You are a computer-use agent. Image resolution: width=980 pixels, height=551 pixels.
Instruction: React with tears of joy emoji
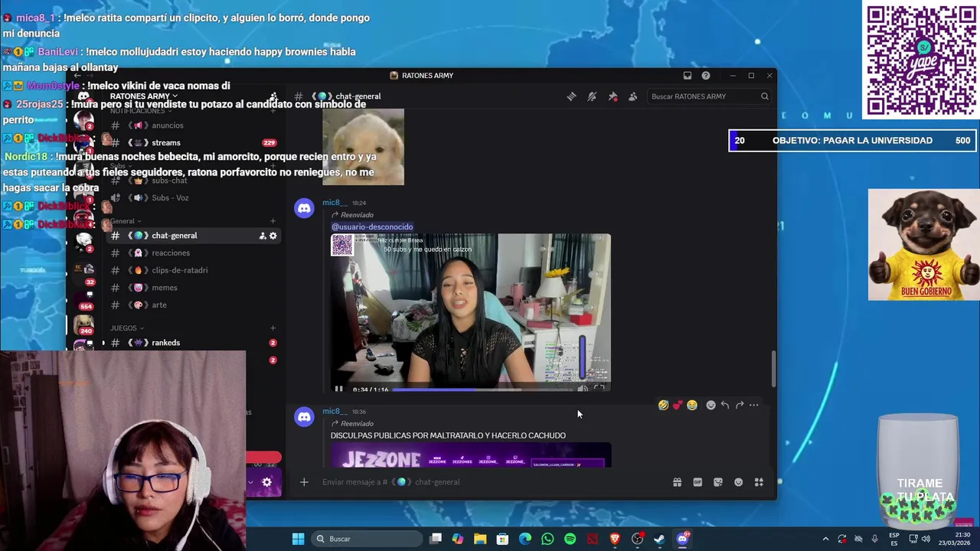coord(692,405)
